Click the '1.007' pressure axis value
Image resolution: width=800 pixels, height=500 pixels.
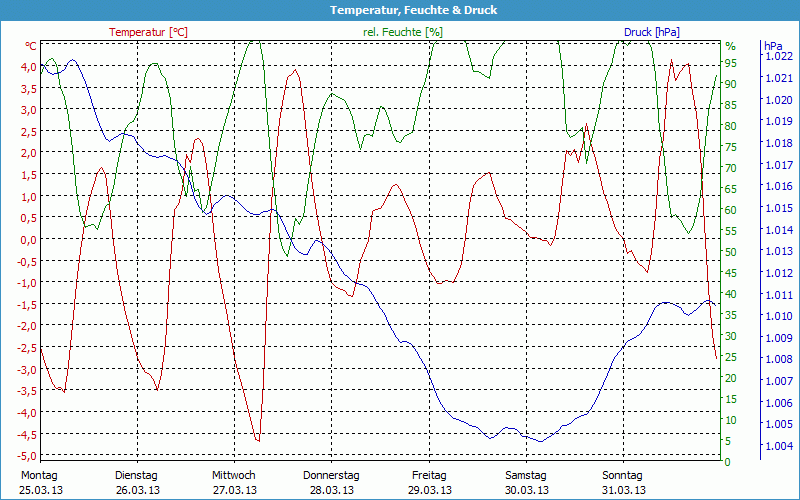coord(780,381)
